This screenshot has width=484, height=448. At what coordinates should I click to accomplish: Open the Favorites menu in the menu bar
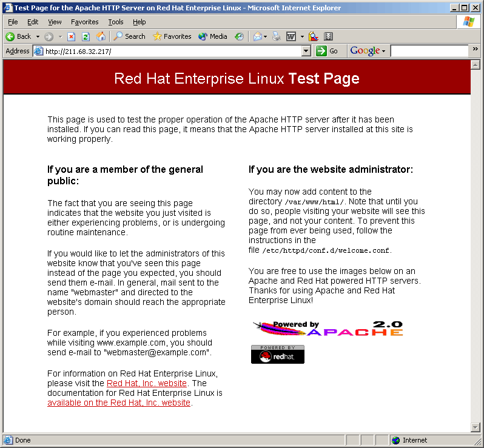[84, 22]
